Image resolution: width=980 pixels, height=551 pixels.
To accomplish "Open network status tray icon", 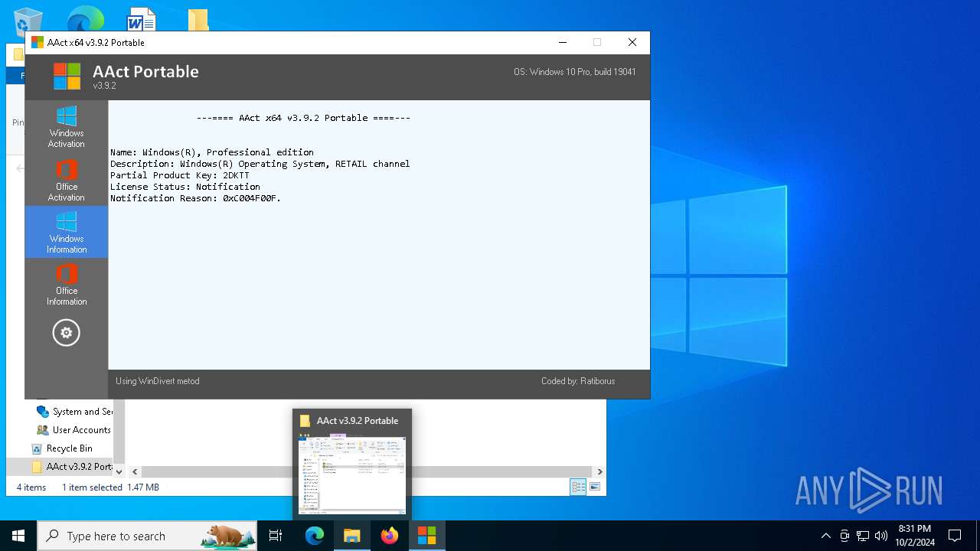I will pyautogui.click(x=863, y=536).
